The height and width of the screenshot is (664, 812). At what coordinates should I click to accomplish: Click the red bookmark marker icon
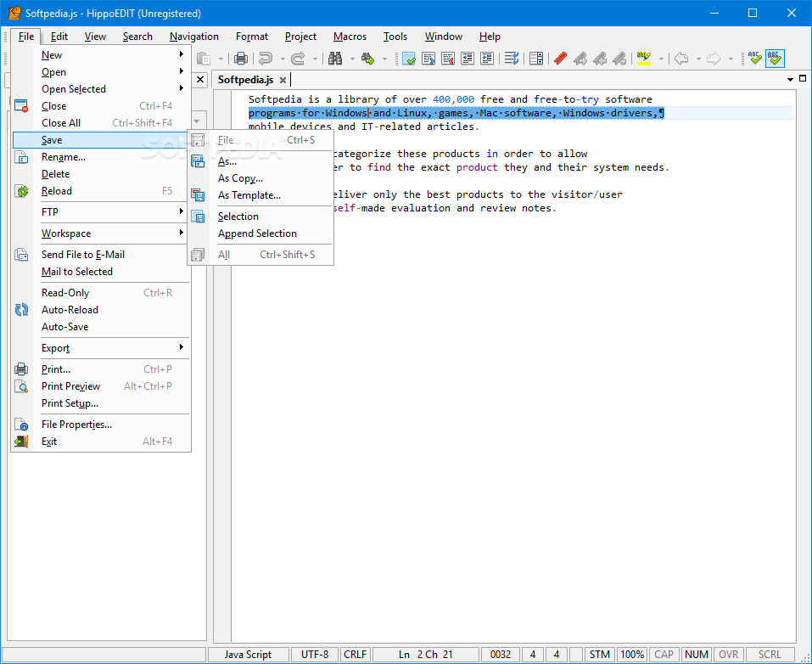560,59
